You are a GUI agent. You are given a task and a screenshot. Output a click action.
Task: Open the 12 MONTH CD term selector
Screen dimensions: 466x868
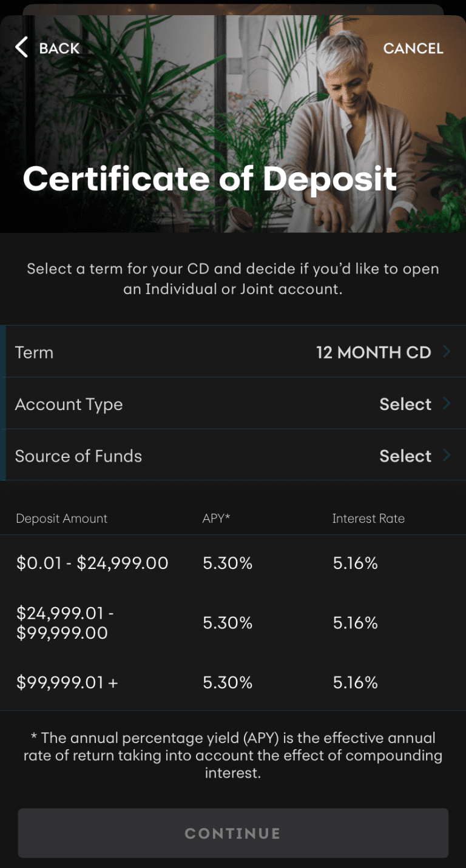click(374, 352)
